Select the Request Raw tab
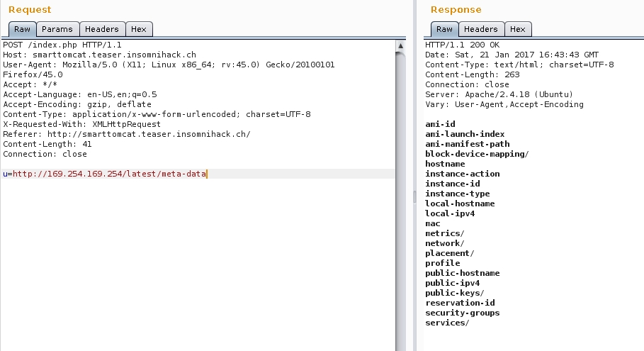644x351 pixels. tap(22, 29)
